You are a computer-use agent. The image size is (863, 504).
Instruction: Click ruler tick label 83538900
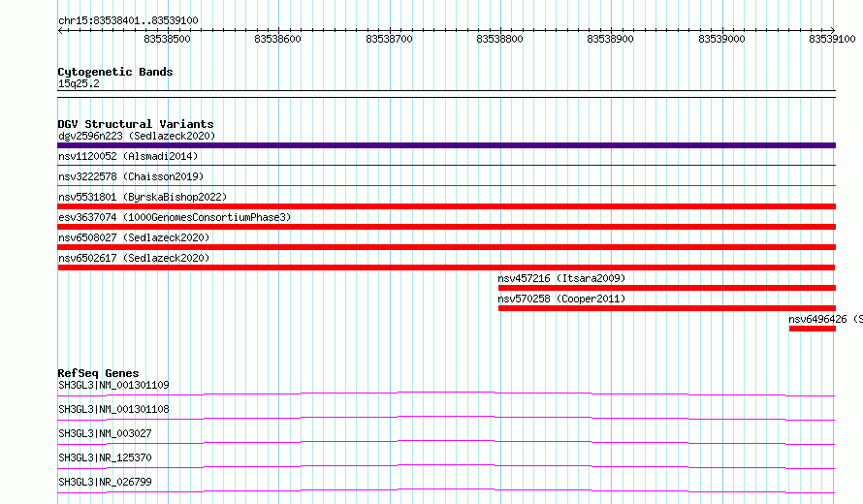[610, 39]
